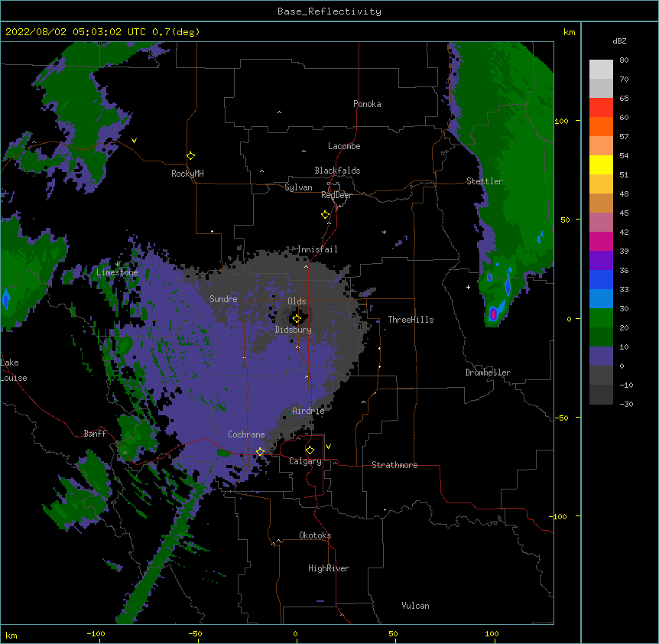Click the Blackfalds city label
Image resolution: width=659 pixels, height=644 pixels.
tap(337, 171)
